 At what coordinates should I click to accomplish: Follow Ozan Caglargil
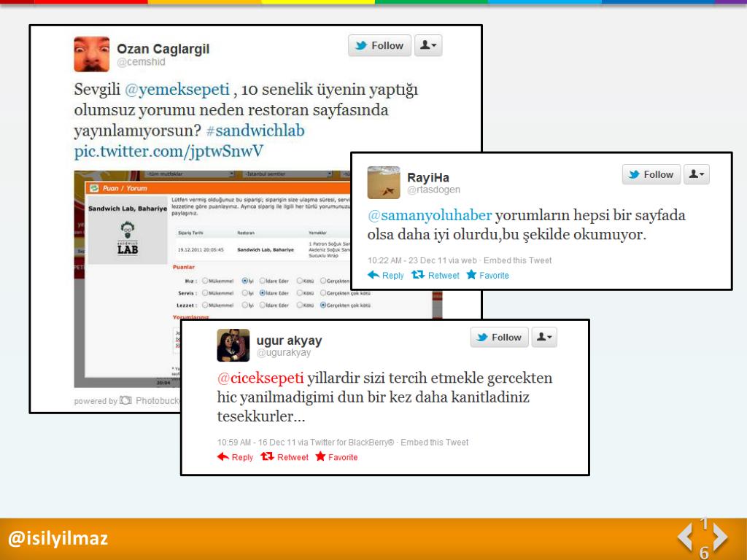point(379,45)
